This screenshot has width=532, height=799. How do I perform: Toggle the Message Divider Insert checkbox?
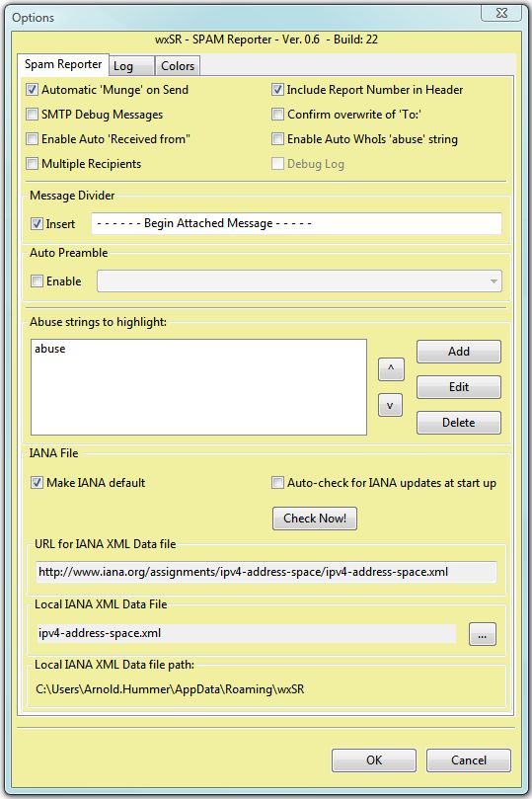(37, 223)
